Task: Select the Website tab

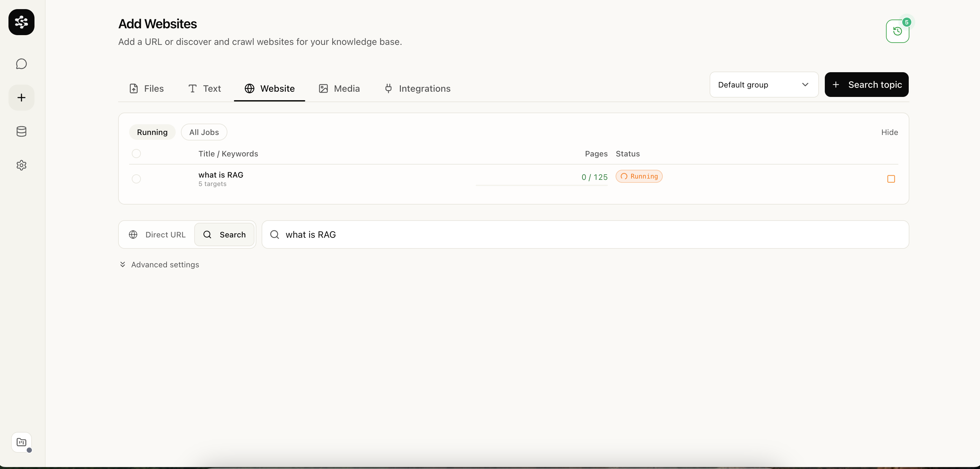Action: click(x=269, y=88)
